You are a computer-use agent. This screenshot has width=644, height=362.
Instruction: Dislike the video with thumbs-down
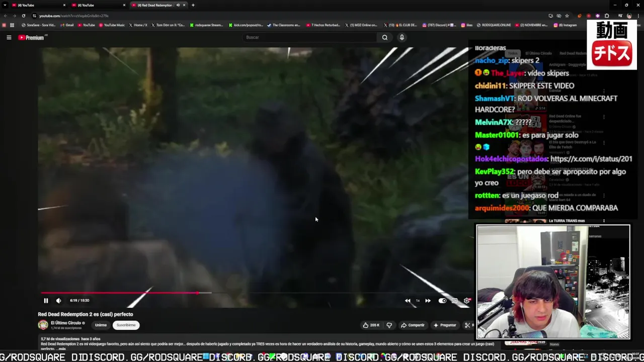click(389, 325)
